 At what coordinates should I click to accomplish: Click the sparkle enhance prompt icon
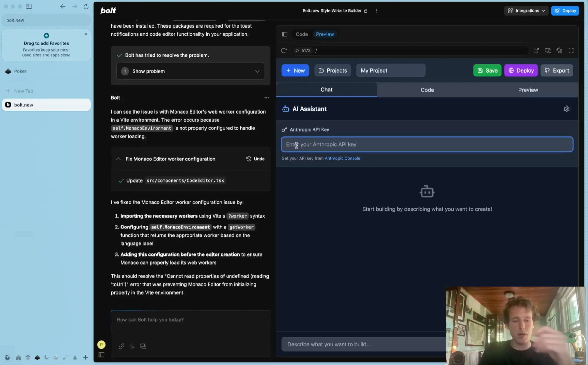132,346
